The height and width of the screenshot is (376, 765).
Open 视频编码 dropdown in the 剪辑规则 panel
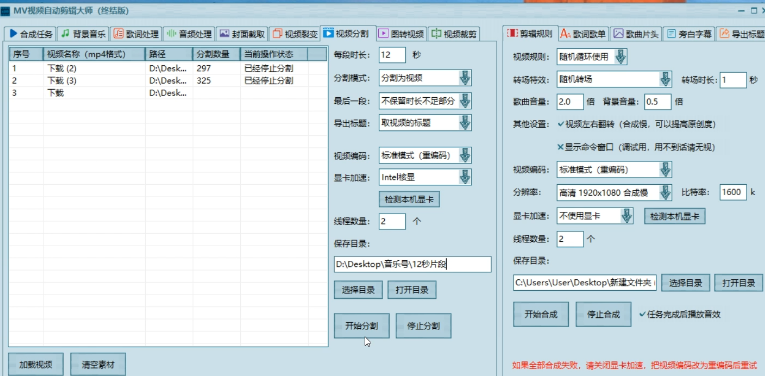point(665,170)
